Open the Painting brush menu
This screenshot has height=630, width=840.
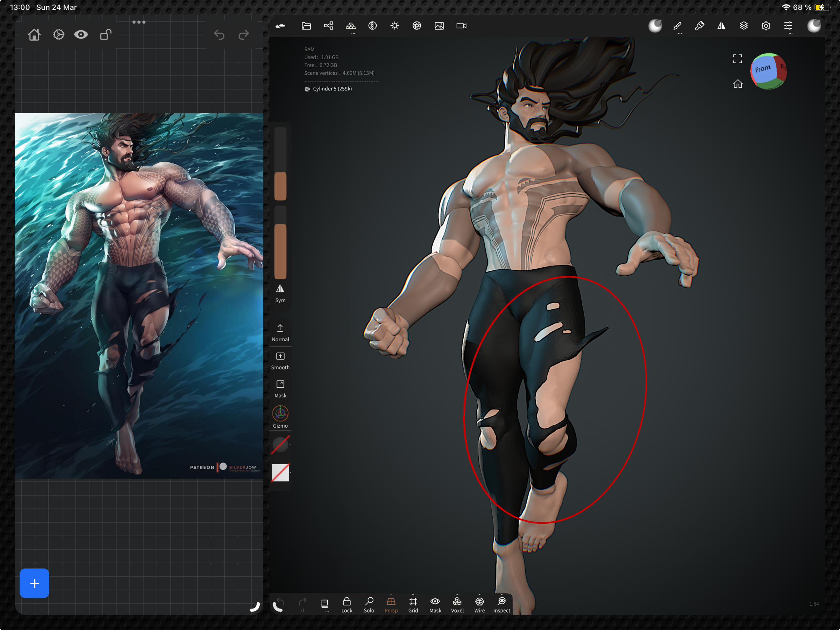tap(699, 26)
